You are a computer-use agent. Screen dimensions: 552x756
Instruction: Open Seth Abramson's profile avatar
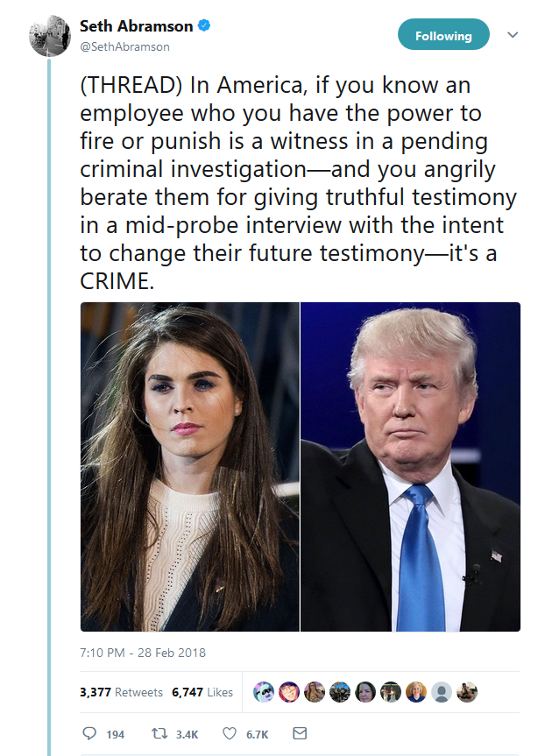point(50,36)
